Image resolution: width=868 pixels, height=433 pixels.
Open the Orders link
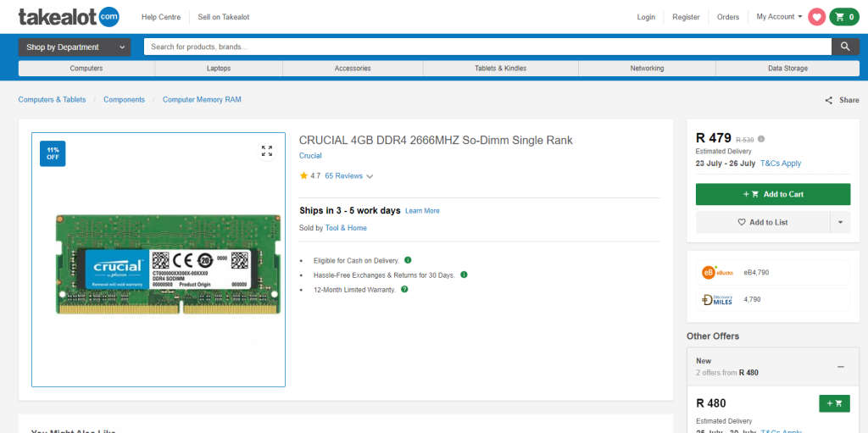(728, 17)
